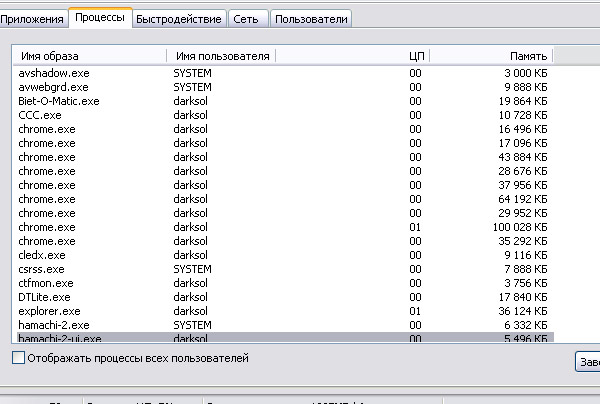Sort by Имя пользователя column header
The height and width of the screenshot is (404, 600).
click(221, 56)
